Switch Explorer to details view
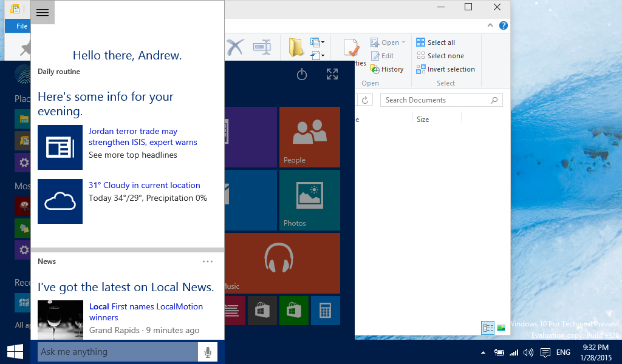 [488, 328]
